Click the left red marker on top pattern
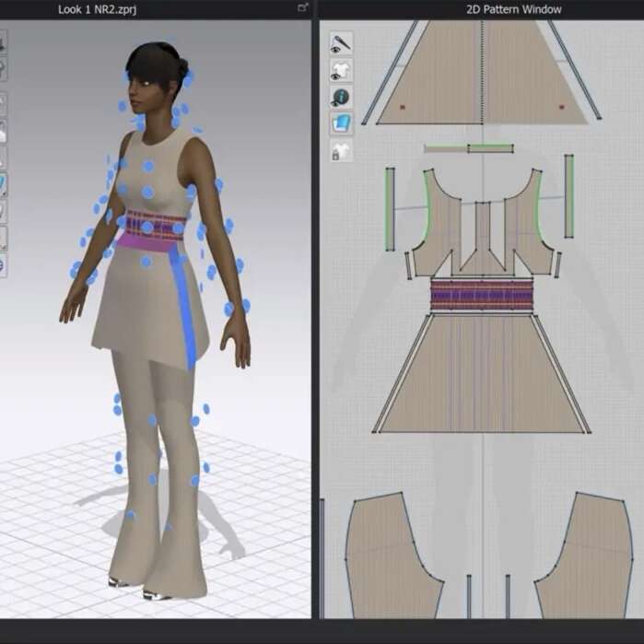This screenshot has width=644, height=644. point(403,108)
